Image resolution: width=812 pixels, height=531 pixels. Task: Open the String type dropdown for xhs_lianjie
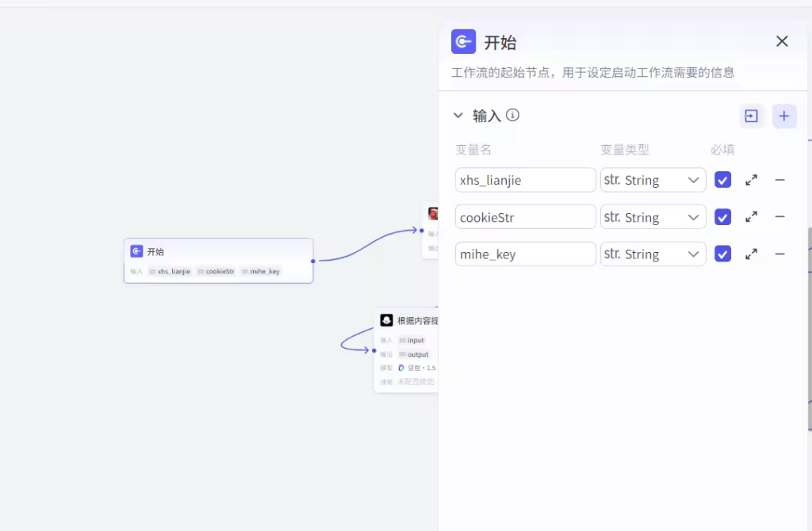click(653, 180)
